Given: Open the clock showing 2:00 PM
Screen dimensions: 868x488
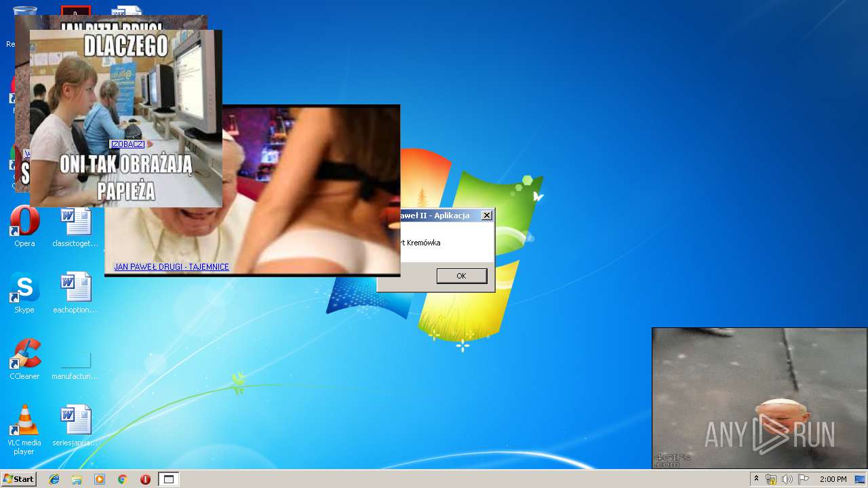Looking at the screenshot, I should tap(833, 479).
